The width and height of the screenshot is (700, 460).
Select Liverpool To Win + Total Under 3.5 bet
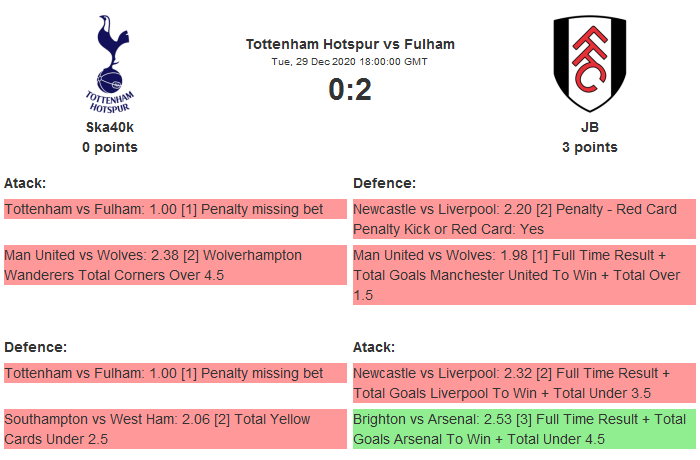coord(523,383)
